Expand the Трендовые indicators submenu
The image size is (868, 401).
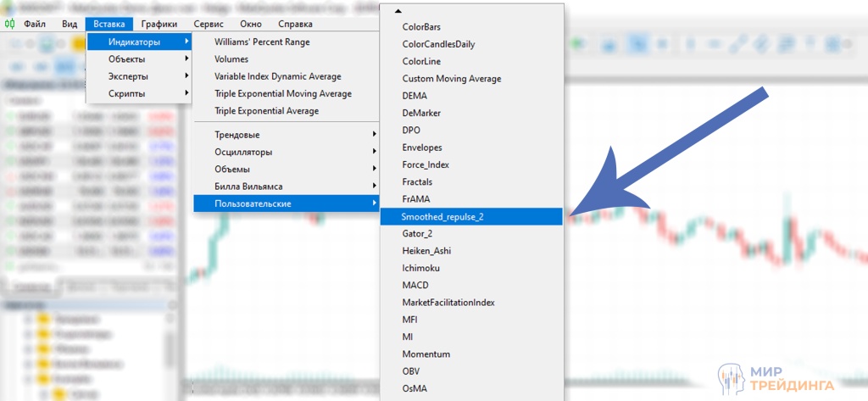click(x=237, y=135)
